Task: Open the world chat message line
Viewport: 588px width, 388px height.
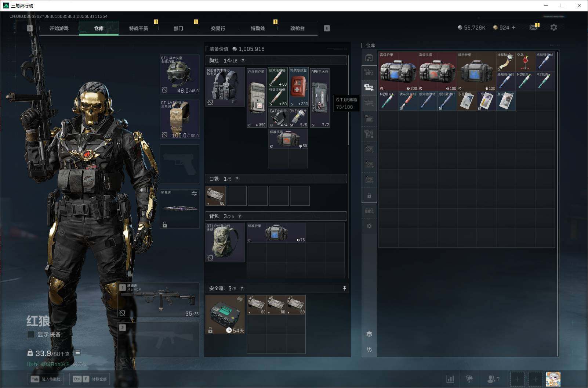Action: coord(57,364)
